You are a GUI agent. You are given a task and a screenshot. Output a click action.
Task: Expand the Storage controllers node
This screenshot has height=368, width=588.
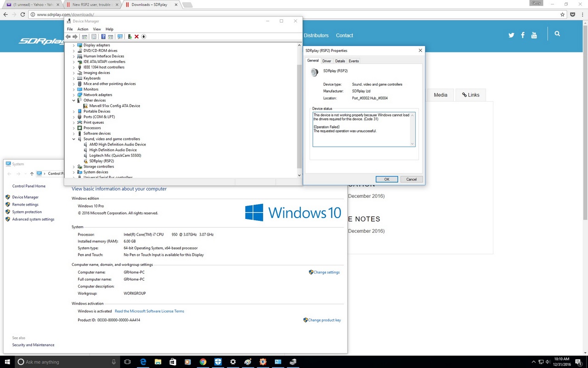(73, 167)
